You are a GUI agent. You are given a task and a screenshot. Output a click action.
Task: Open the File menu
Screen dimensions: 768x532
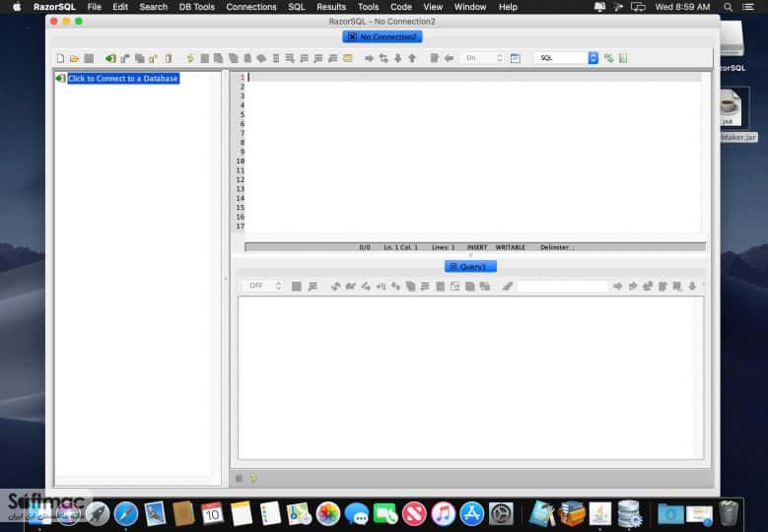94,7
